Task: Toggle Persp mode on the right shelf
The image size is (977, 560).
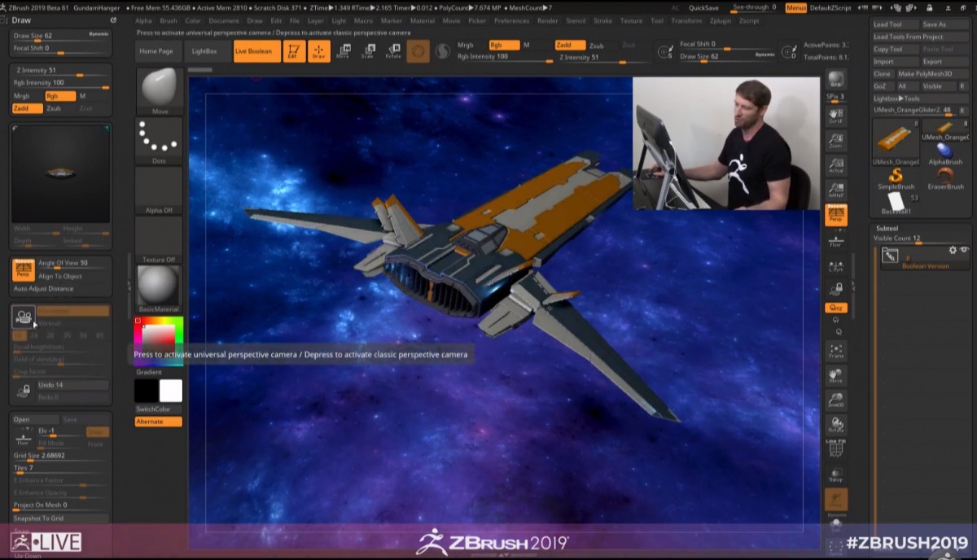Action: tap(835, 215)
